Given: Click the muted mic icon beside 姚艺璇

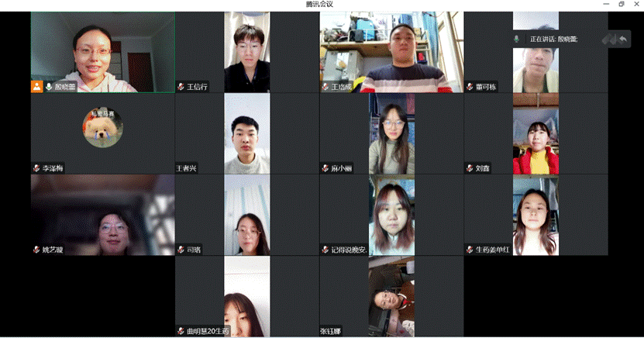Looking at the screenshot, I should pos(36,250).
